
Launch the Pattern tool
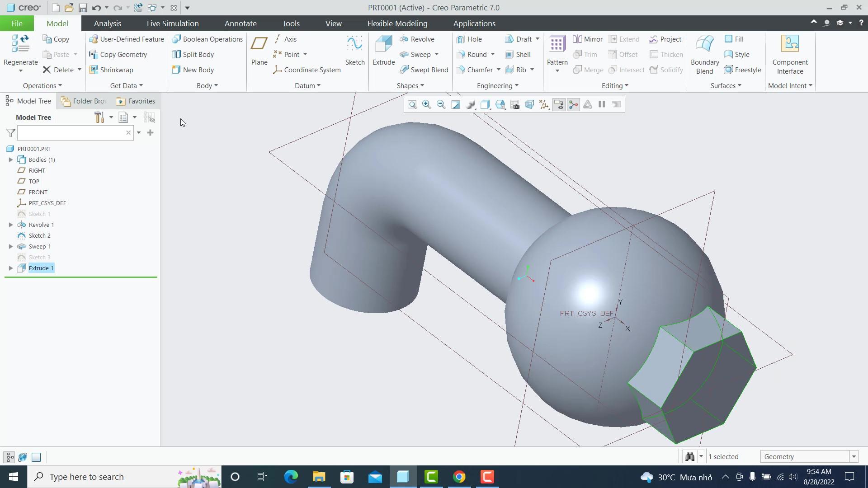557,50
